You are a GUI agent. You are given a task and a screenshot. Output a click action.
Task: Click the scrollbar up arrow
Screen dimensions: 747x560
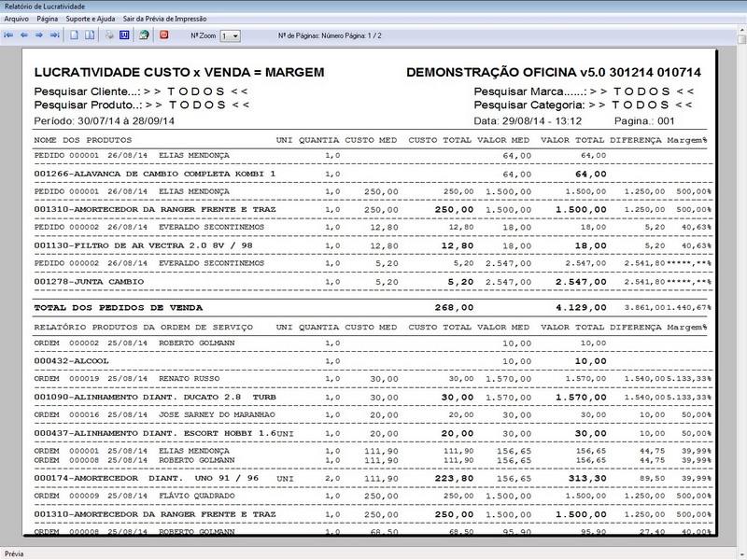[741, 30]
